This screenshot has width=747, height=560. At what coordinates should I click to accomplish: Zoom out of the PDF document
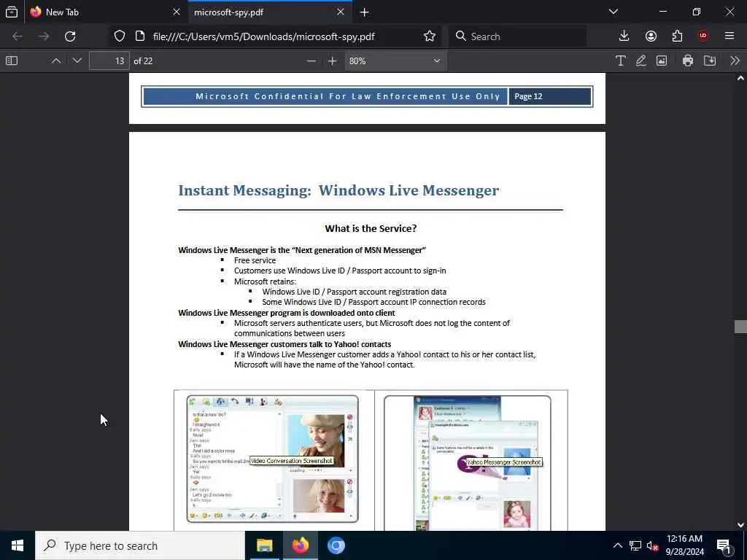(311, 61)
